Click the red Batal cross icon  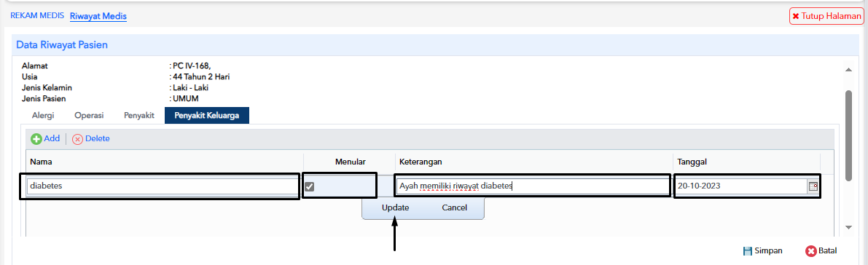click(811, 251)
